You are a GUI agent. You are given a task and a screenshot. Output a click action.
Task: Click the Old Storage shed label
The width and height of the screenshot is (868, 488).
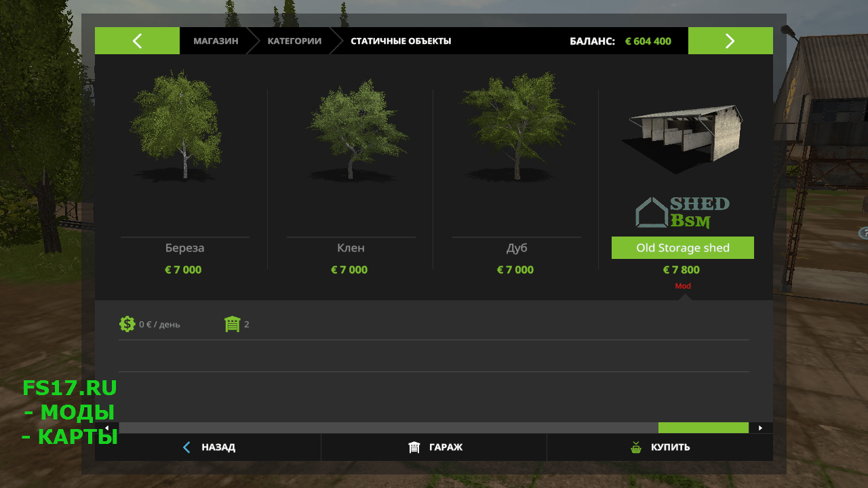(x=683, y=247)
